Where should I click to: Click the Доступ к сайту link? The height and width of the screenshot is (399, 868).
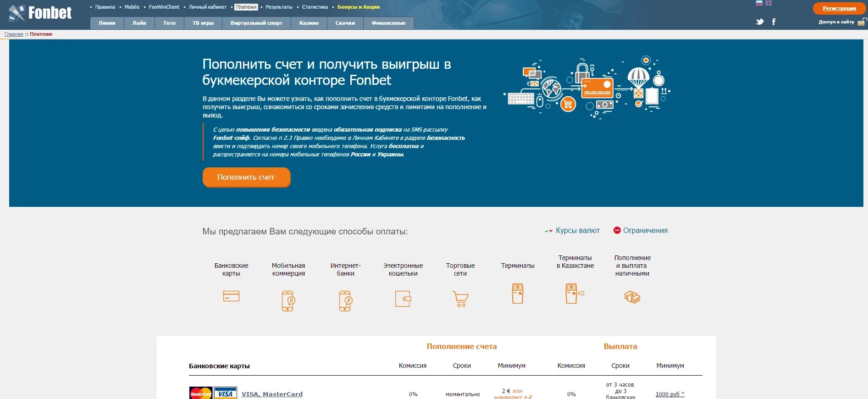point(836,22)
